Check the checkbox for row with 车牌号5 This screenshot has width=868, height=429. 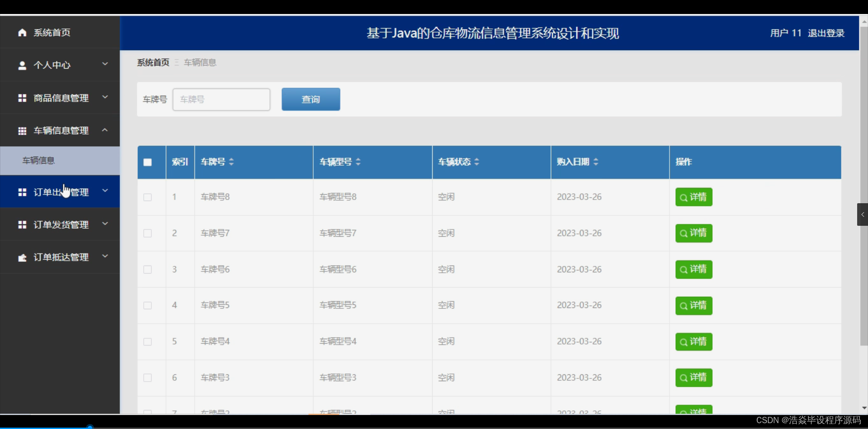(147, 305)
